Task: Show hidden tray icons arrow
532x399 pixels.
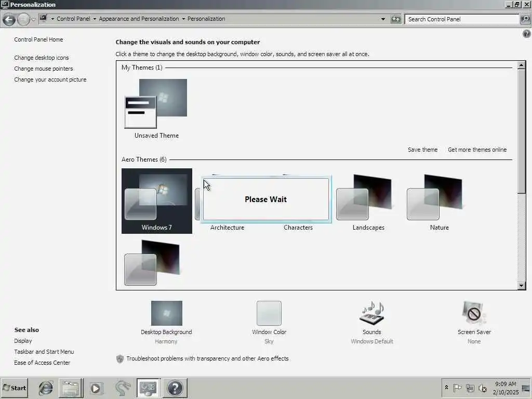Action: tap(446, 387)
